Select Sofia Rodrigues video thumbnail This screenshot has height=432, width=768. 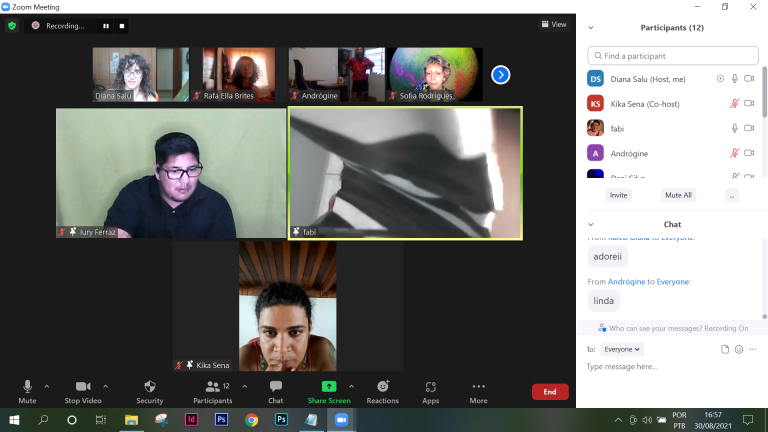434,74
